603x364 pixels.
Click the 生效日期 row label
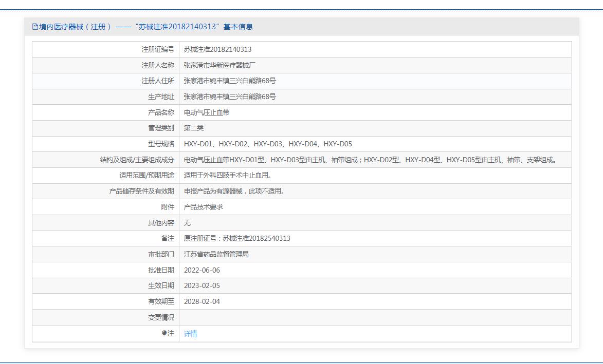tap(161, 285)
